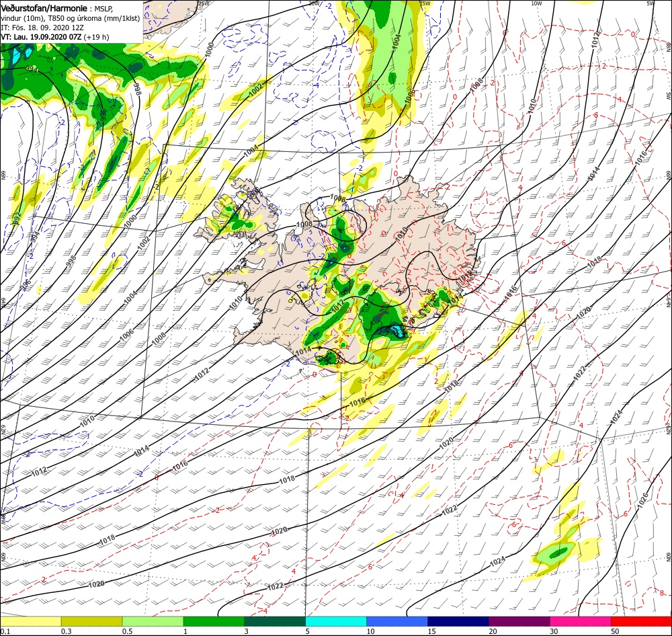672x636 pixels.
Task: Click the pink 30 mm legend swatch
Action: [x=581, y=621]
